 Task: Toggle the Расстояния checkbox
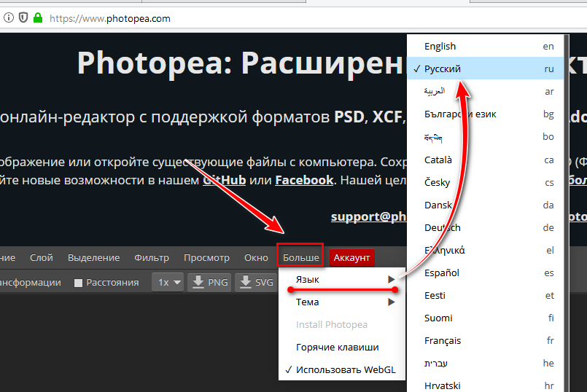click(78, 283)
